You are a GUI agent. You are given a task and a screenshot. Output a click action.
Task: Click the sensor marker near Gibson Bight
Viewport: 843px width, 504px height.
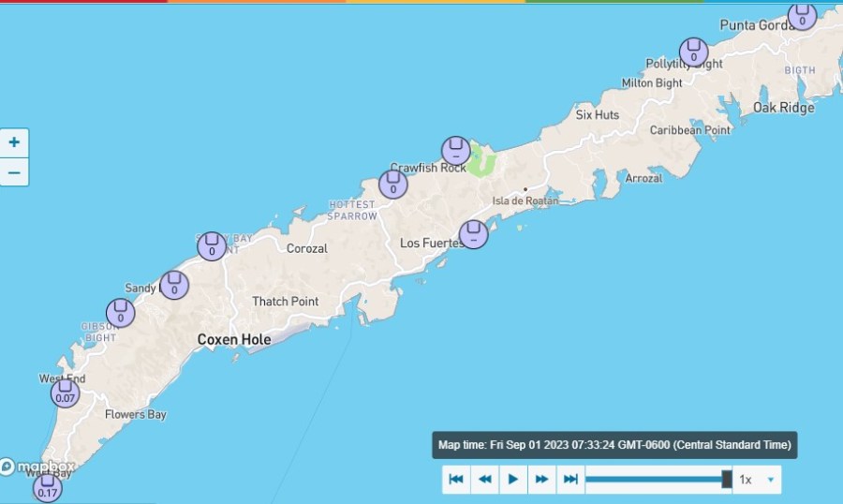(x=120, y=313)
